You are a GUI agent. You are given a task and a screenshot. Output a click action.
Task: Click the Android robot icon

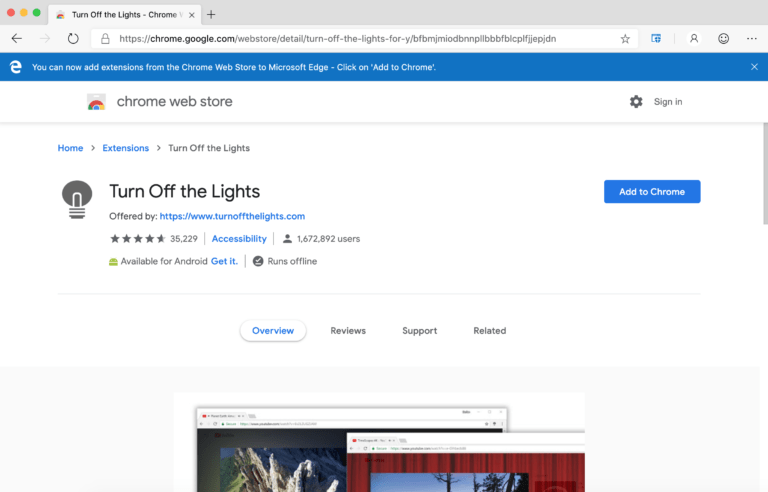point(113,262)
